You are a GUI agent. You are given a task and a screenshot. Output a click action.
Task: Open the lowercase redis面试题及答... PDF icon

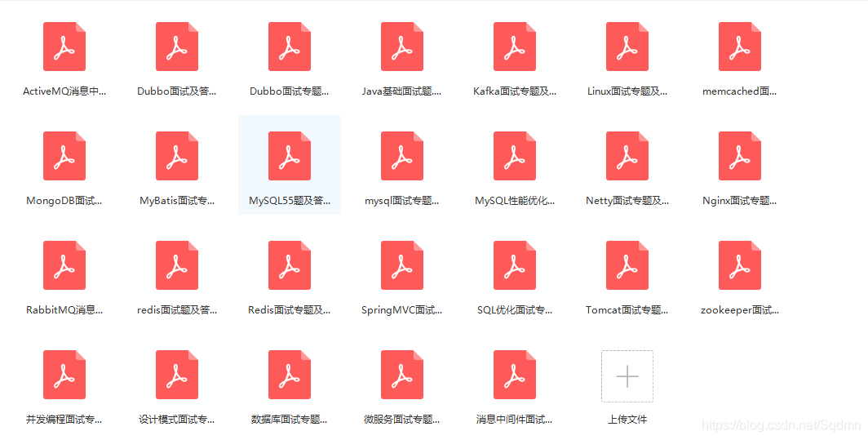pyautogui.click(x=176, y=265)
